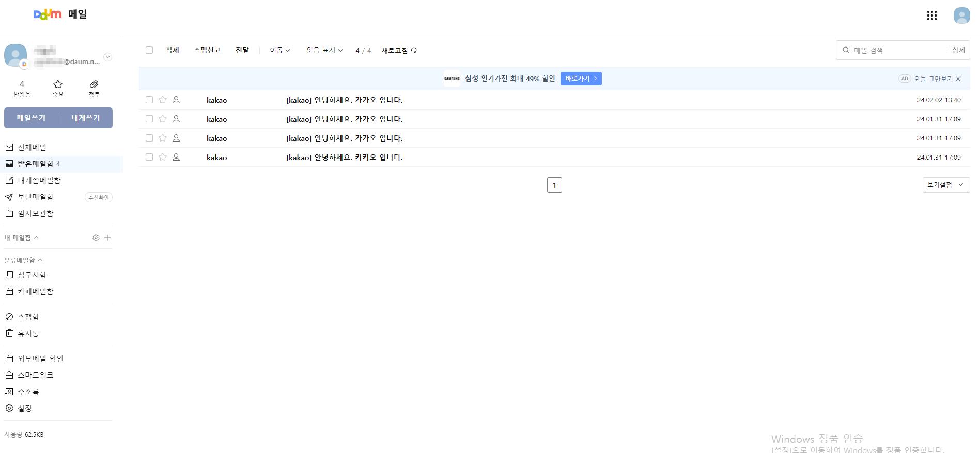980x453 pixels.
Task: Star the 24.02.02 13:40 kakao mail
Action: point(163,100)
